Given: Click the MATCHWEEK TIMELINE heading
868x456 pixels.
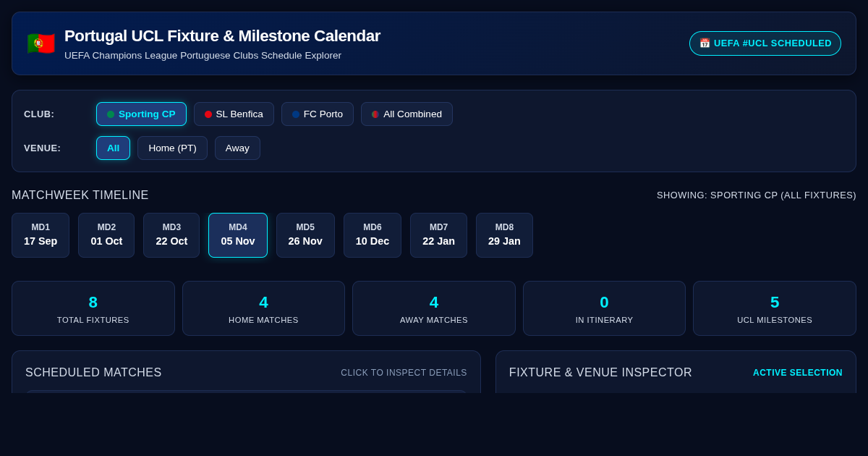Looking at the screenshot, I should 80,195.
